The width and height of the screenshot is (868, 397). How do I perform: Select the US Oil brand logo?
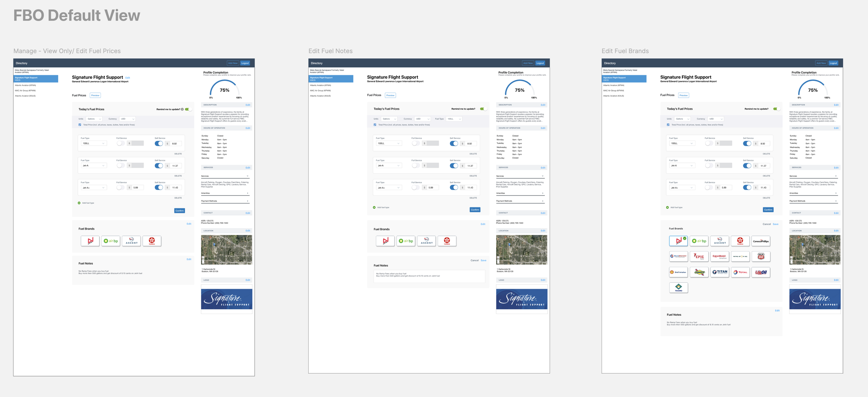point(760,272)
